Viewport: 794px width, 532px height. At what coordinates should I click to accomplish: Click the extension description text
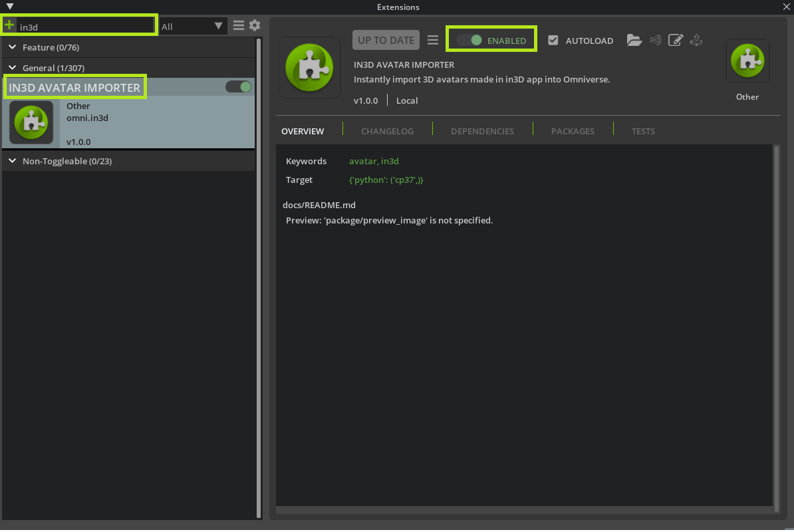pyautogui.click(x=481, y=80)
